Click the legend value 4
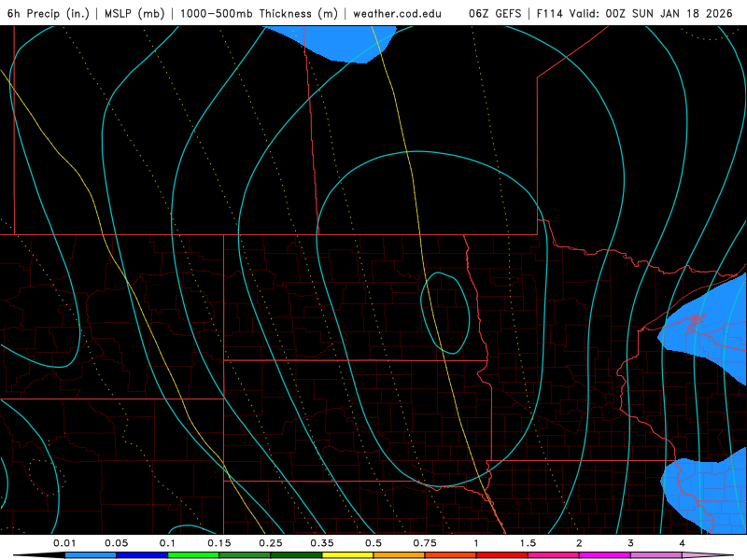The image size is (747, 560). coord(683,543)
